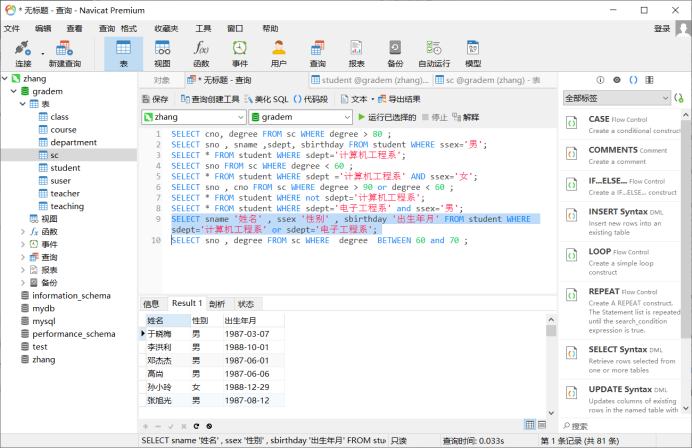Switch to sc @gradem (zhang) table tab
Image resolution: width=692 pixels, height=448 pixels.
click(x=488, y=80)
